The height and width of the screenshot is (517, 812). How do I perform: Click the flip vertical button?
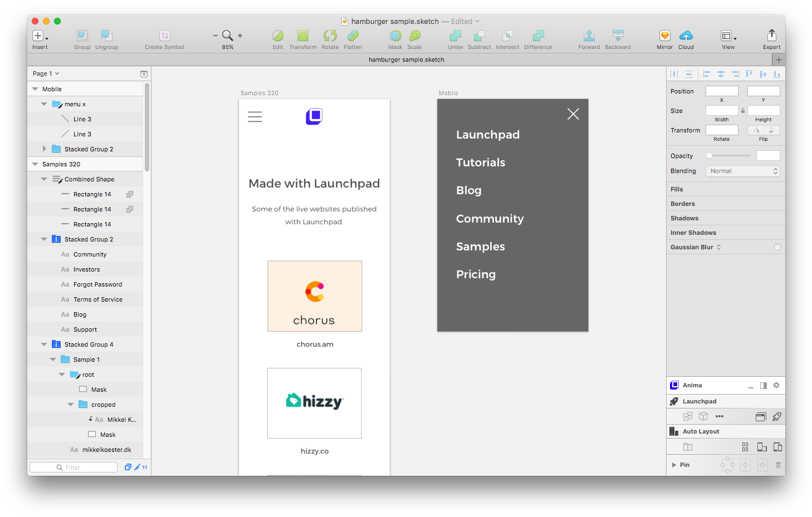click(772, 130)
